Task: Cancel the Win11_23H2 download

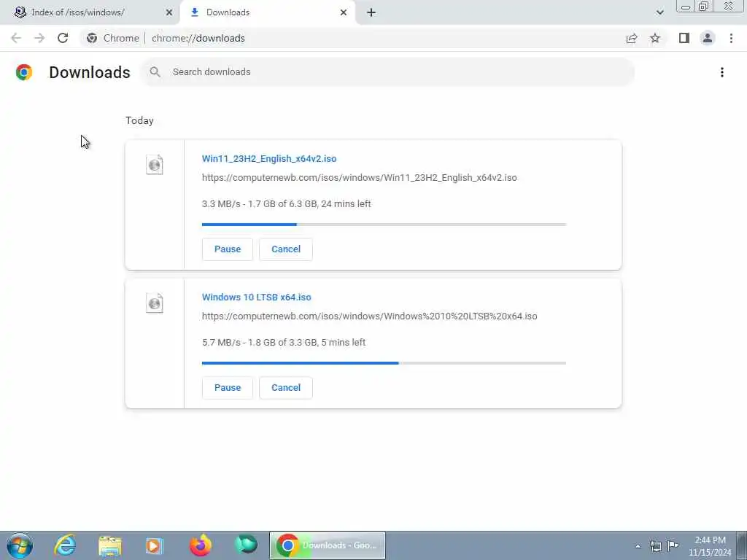Action: (286, 249)
